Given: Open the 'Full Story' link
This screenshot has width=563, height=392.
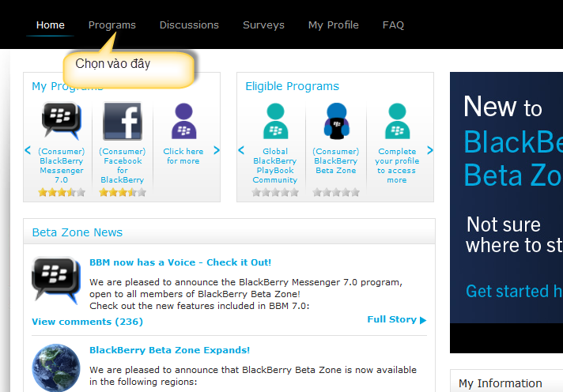Looking at the screenshot, I should point(391,319).
